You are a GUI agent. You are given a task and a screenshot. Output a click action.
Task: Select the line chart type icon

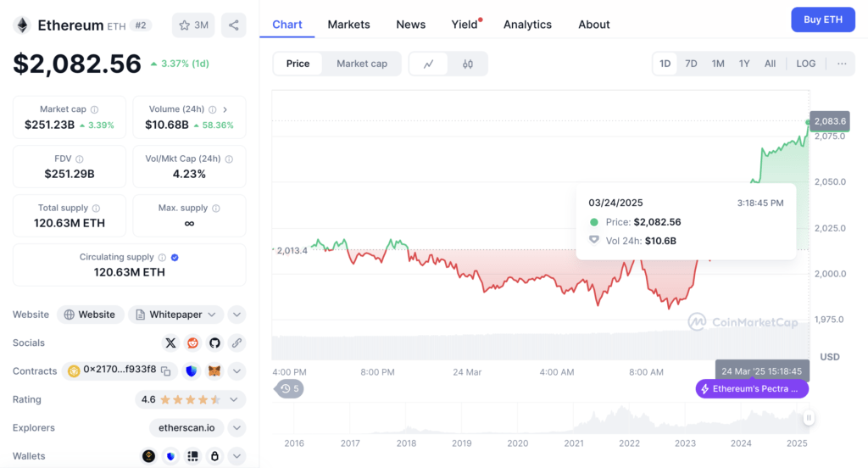[x=428, y=64]
